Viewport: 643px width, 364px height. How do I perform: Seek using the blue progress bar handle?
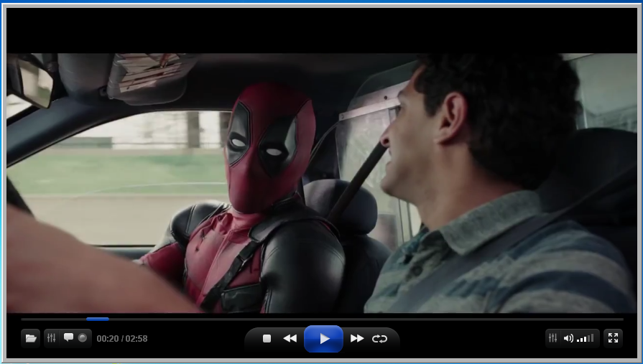coord(98,319)
